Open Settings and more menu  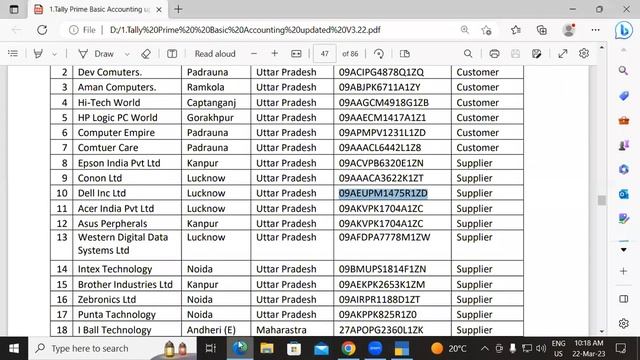[596, 30]
